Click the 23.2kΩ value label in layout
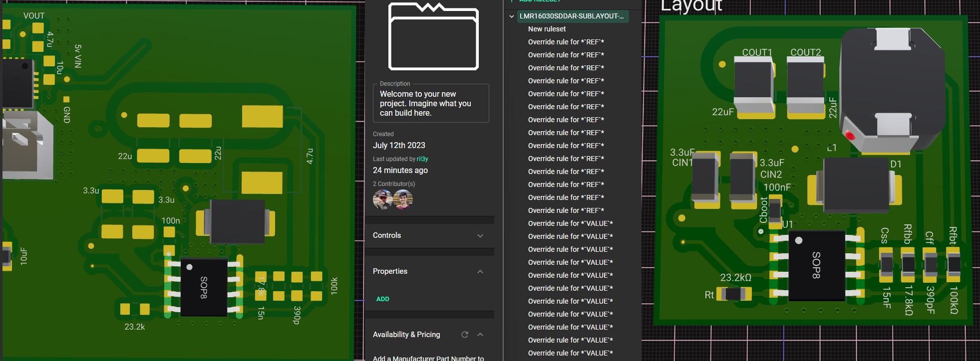 (x=735, y=277)
